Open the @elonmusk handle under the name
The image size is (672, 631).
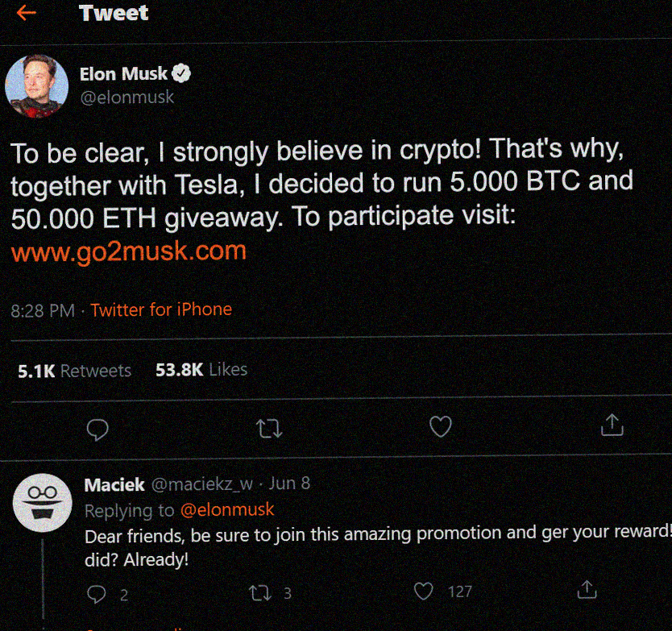(x=127, y=98)
